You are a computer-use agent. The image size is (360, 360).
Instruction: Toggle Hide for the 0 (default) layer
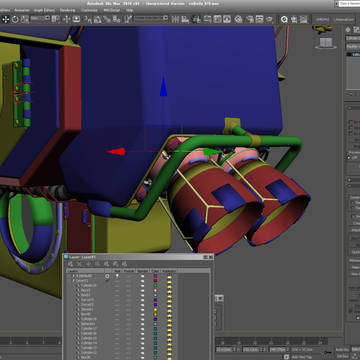click(117, 276)
